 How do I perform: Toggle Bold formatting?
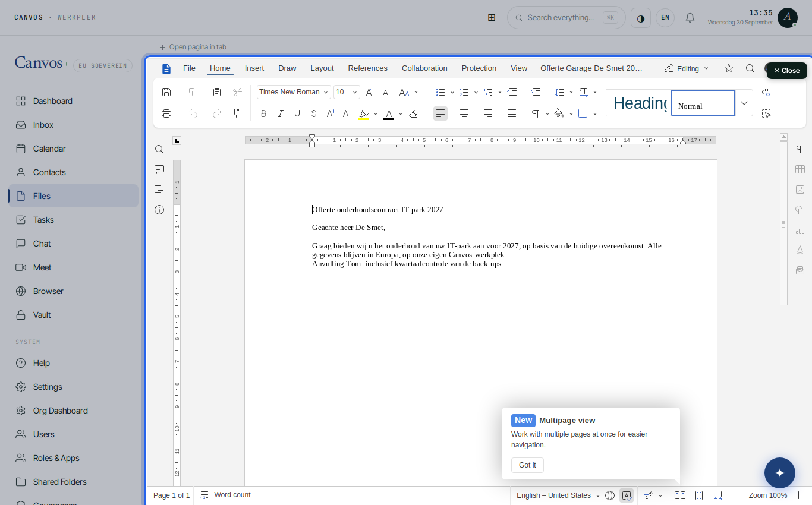tap(264, 113)
